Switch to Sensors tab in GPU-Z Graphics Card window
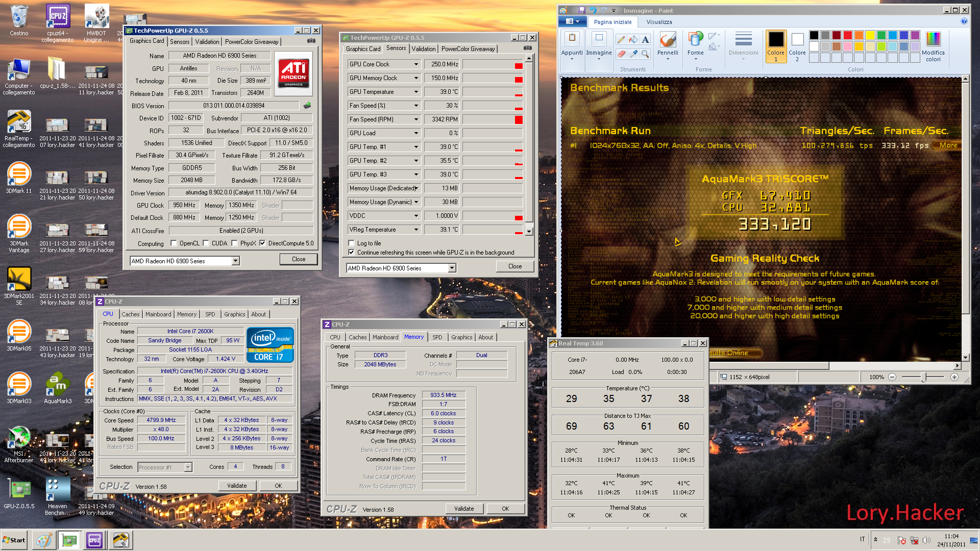This screenshot has width=980, height=551. point(180,42)
